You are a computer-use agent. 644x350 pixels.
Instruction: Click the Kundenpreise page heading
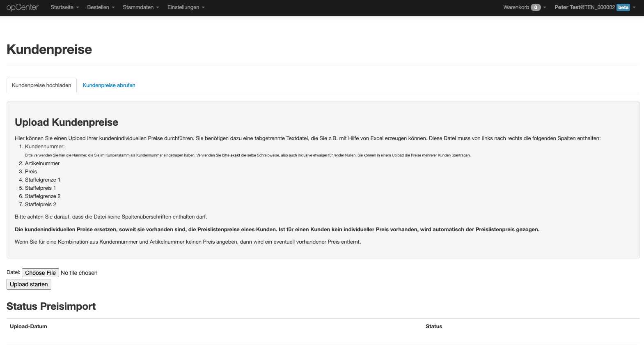click(x=49, y=49)
